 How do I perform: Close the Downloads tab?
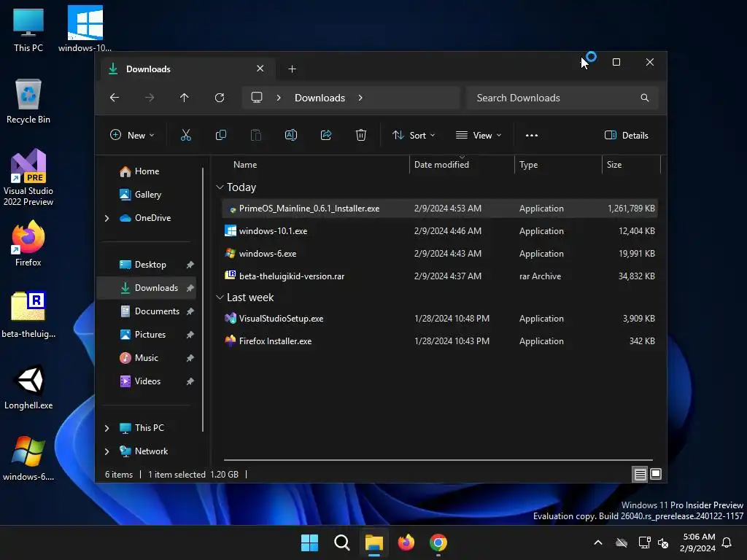point(260,69)
